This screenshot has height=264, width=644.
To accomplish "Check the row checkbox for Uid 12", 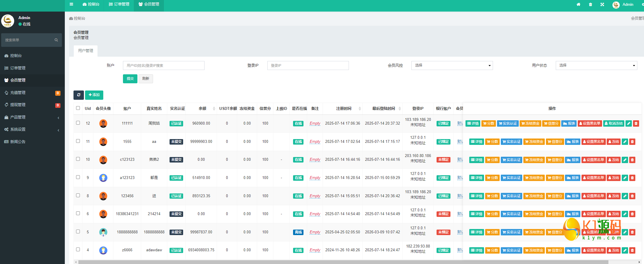I will point(78,123).
